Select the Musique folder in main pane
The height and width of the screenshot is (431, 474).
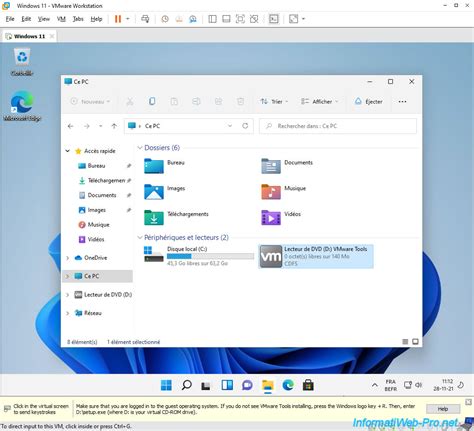pos(283,191)
